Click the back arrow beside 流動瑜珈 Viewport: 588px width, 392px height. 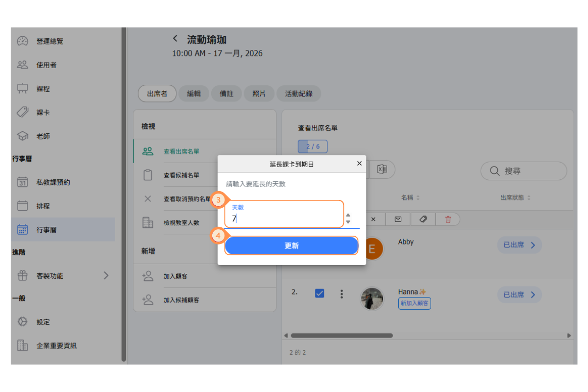coord(175,39)
